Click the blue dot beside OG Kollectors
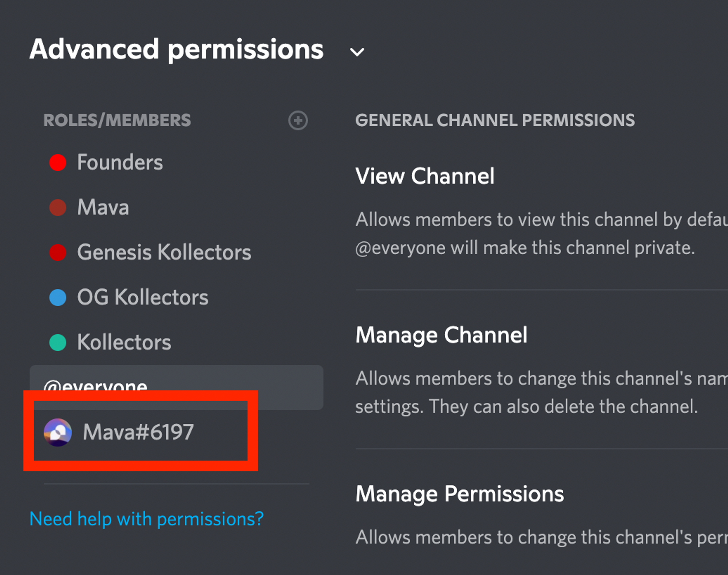 tap(58, 298)
